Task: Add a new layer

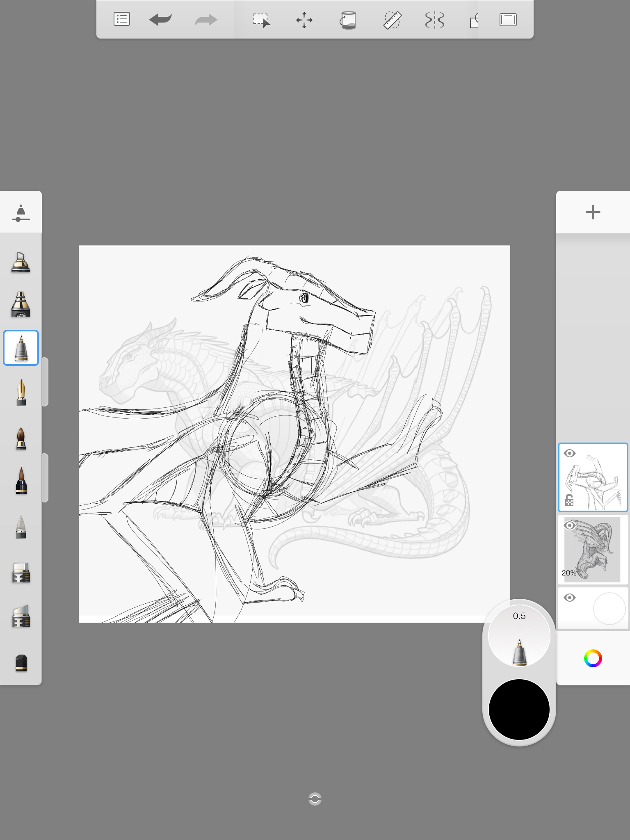Action: [593, 212]
